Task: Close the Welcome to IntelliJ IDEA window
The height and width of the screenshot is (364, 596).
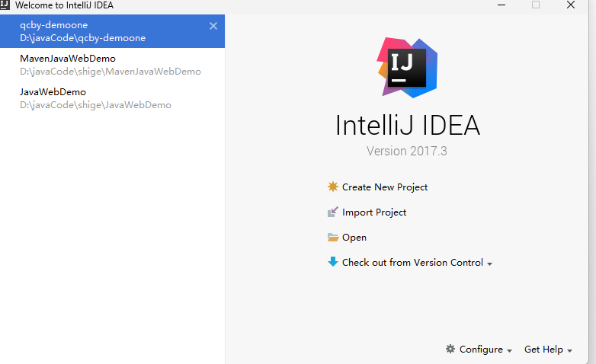Action: (x=571, y=5)
